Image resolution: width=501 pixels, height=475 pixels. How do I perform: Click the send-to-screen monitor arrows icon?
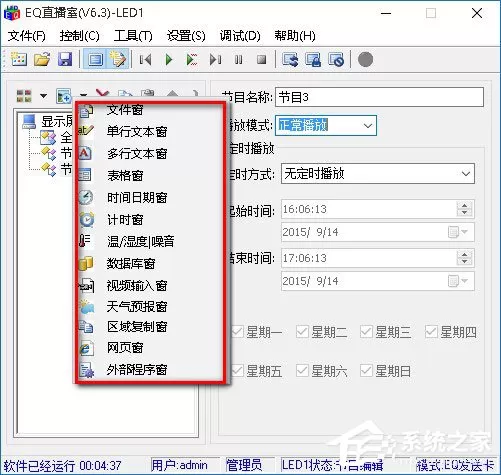[x=290, y=60]
